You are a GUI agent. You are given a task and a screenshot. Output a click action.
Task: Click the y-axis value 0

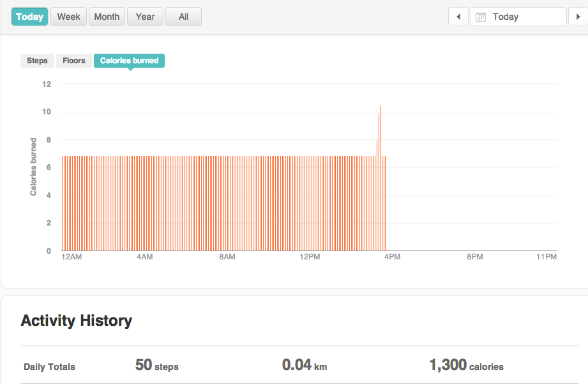point(49,250)
